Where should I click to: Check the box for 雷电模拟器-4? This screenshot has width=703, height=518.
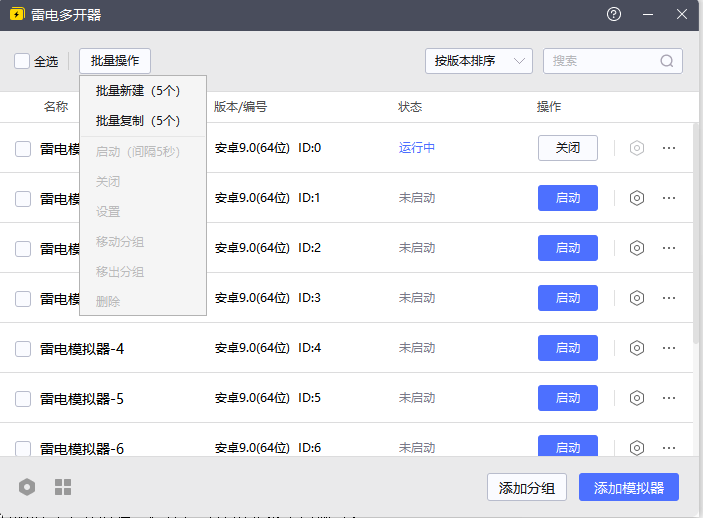[x=23, y=349]
